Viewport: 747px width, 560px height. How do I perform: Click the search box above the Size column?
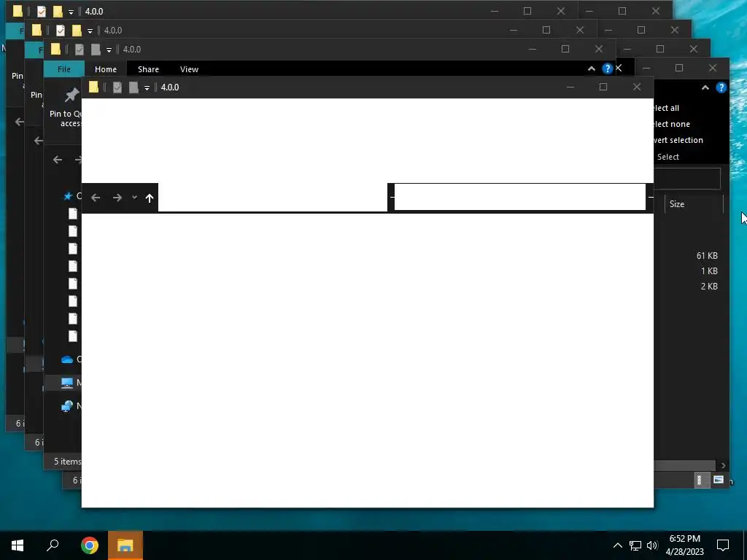click(687, 179)
